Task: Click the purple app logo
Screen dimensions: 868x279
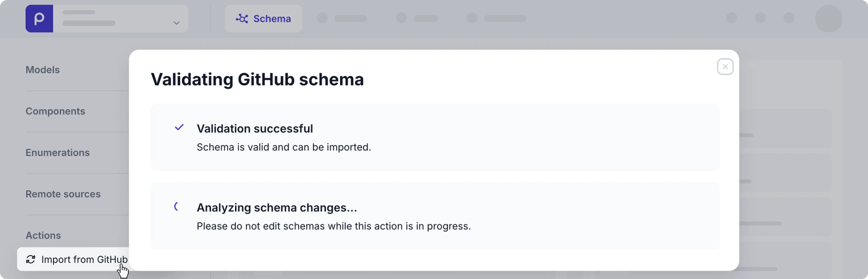Action: pos(39,19)
